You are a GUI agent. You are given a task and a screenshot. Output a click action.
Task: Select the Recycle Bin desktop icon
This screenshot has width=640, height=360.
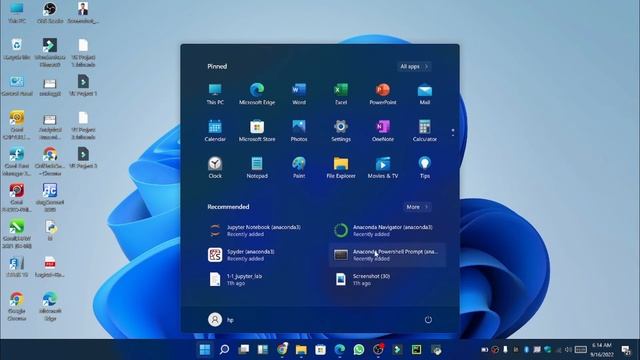(16, 49)
